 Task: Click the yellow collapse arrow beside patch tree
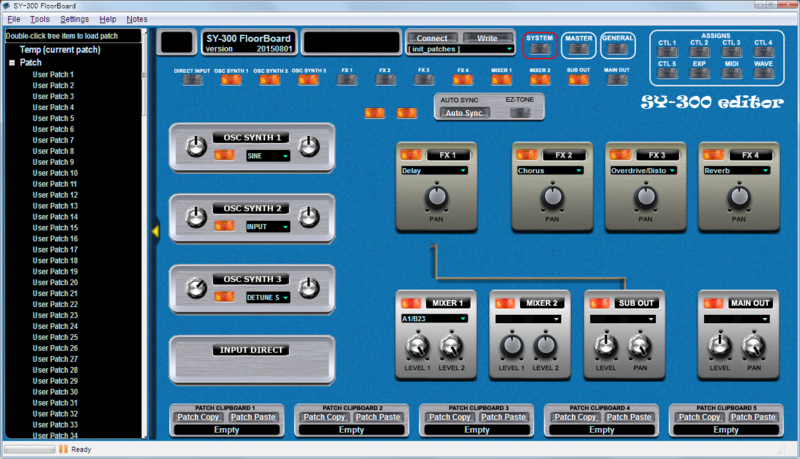pyautogui.click(x=155, y=232)
